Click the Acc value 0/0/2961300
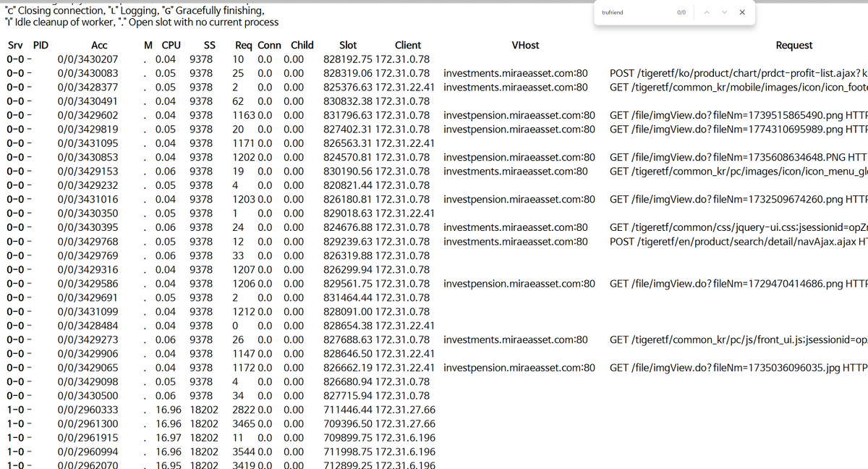Screen dimensions: 868x469 pyautogui.click(x=88, y=423)
